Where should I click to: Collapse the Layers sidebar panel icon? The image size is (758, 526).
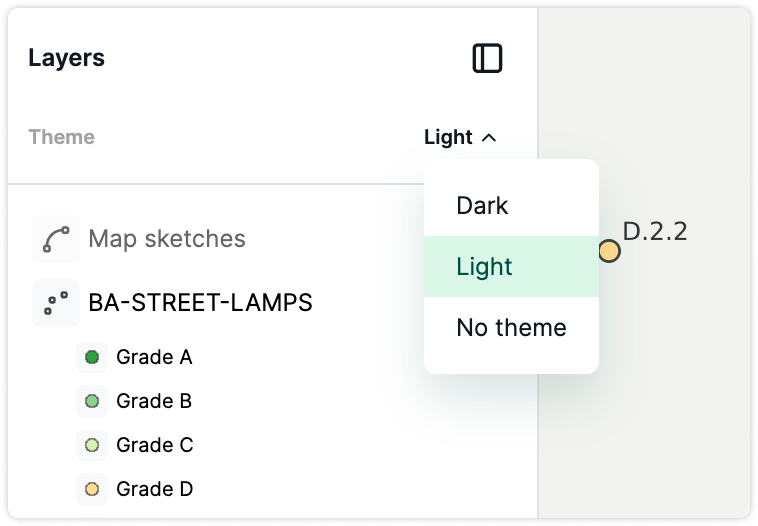pos(487,58)
